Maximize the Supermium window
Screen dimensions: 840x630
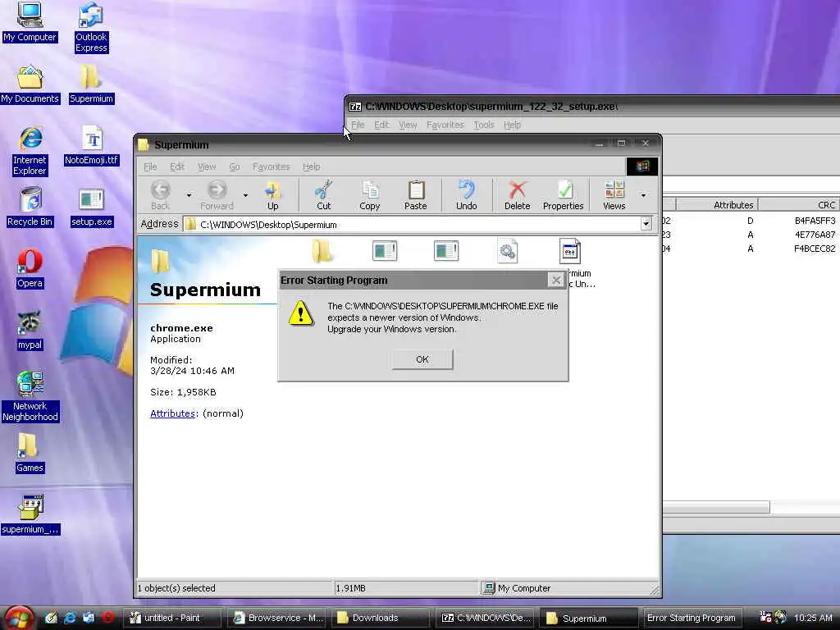pyautogui.click(x=622, y=144)
